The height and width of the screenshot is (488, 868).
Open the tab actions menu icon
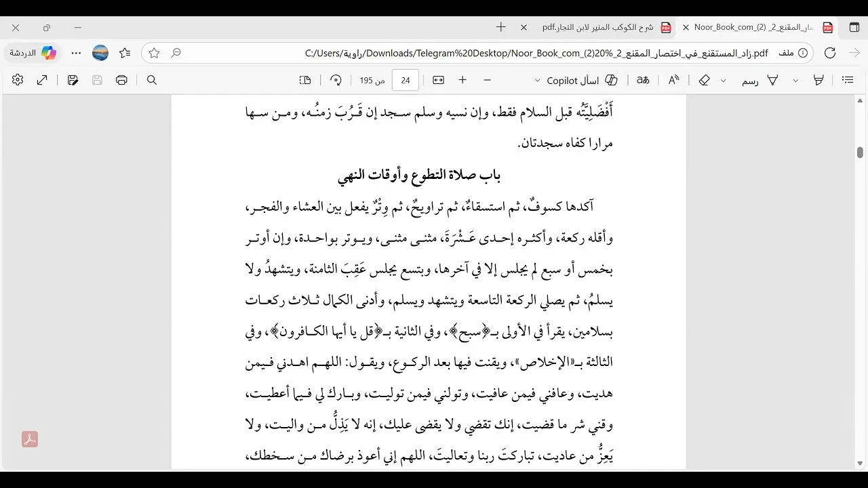point(854,28)
